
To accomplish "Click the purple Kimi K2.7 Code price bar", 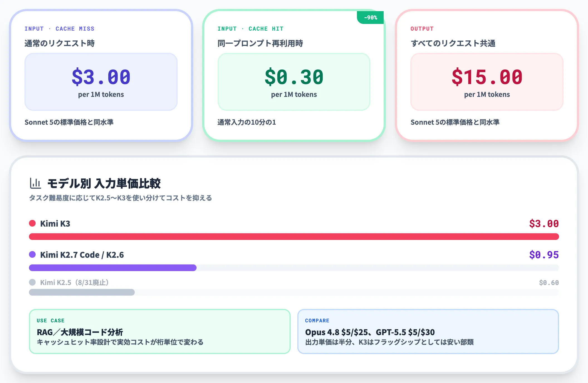I will [x=113, y=268].
